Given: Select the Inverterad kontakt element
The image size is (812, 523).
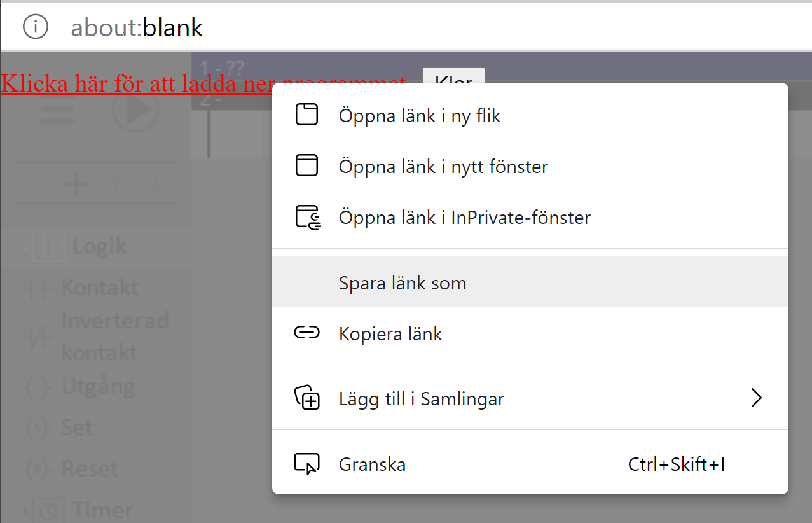Looking at the screenshot, I should [x=114, y=336].
